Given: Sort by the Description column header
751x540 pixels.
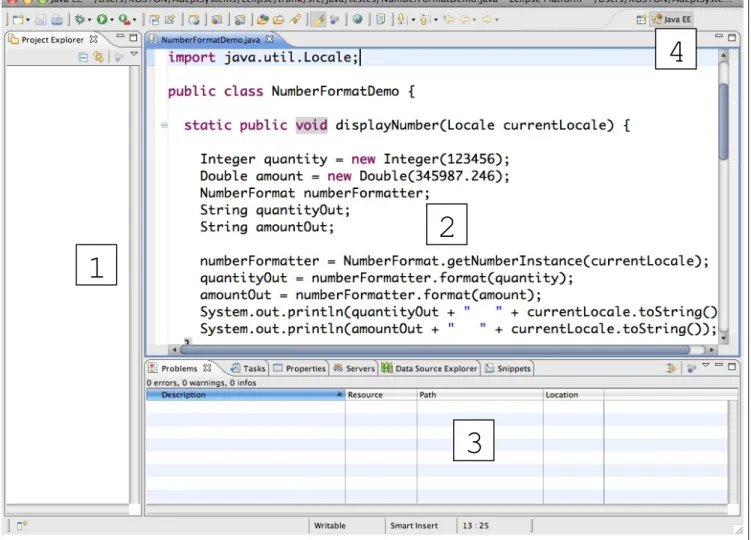Looking at the screenshot, I should pyautogui.click(x=245, y=395).
